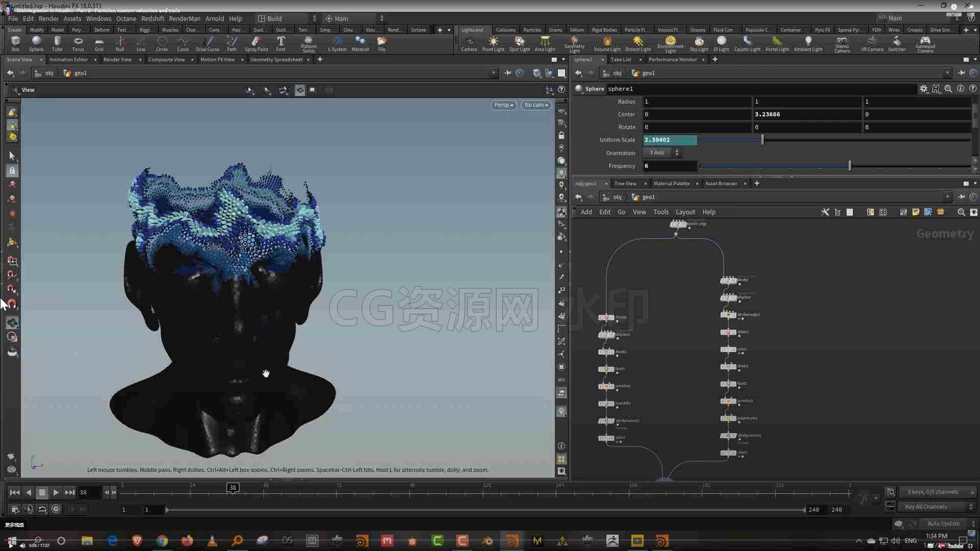Add a Sky Light
This screenshot has width=980, height=551.
699,43
